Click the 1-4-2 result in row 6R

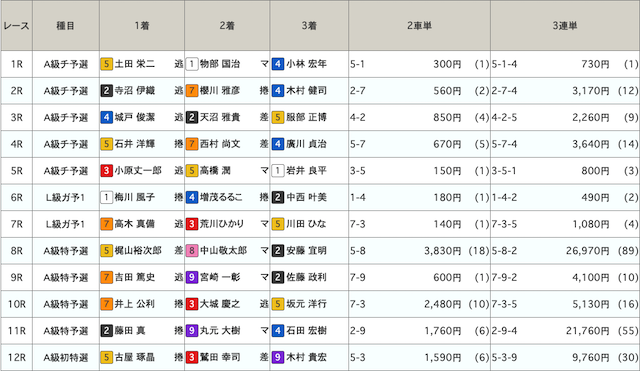504,198
